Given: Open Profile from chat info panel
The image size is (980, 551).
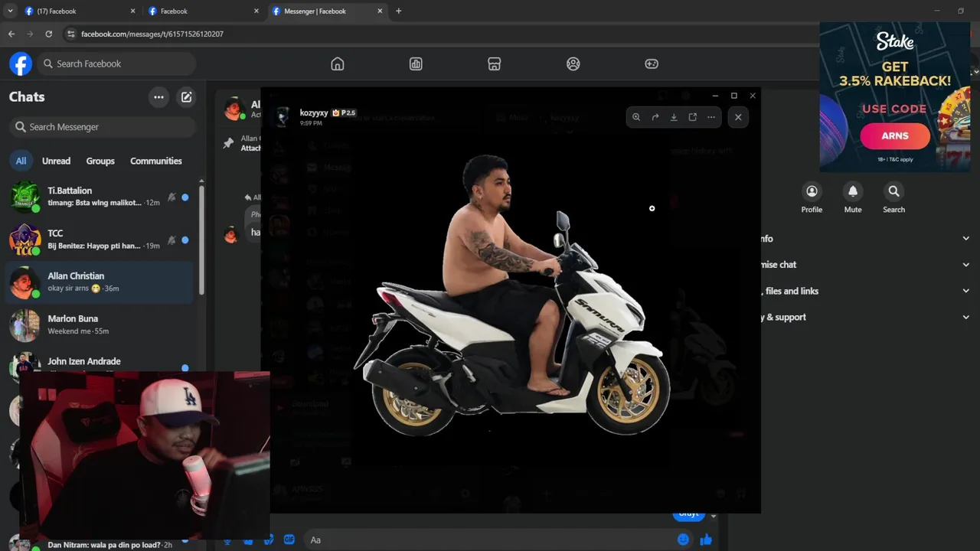Looking at the screenshot, I should (812, 197).
